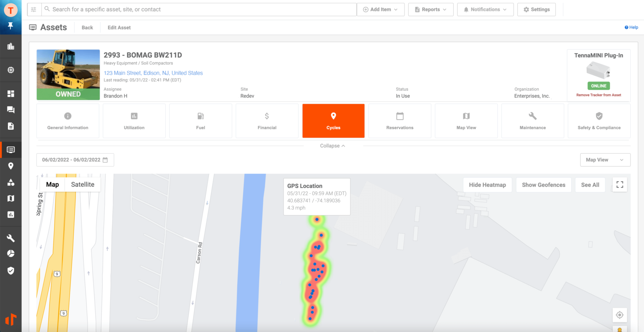Viewport: 644px width, 332px height.
Task: Collapse the asset details section
Action: pyautogui.click(x=332, y=146)
